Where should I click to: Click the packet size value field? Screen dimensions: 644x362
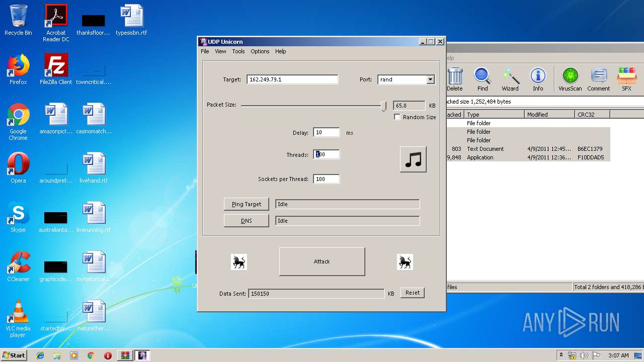[409, 106]
